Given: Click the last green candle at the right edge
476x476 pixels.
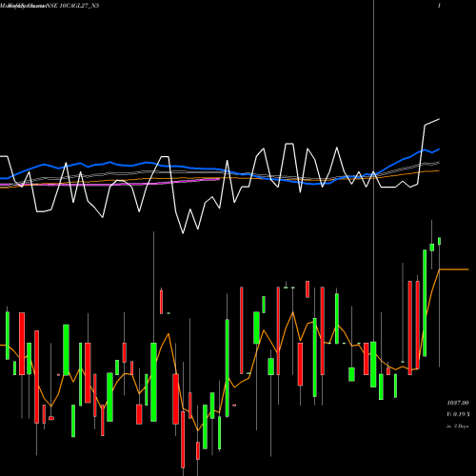Looking at the screenshot, I should pos(440,241).
